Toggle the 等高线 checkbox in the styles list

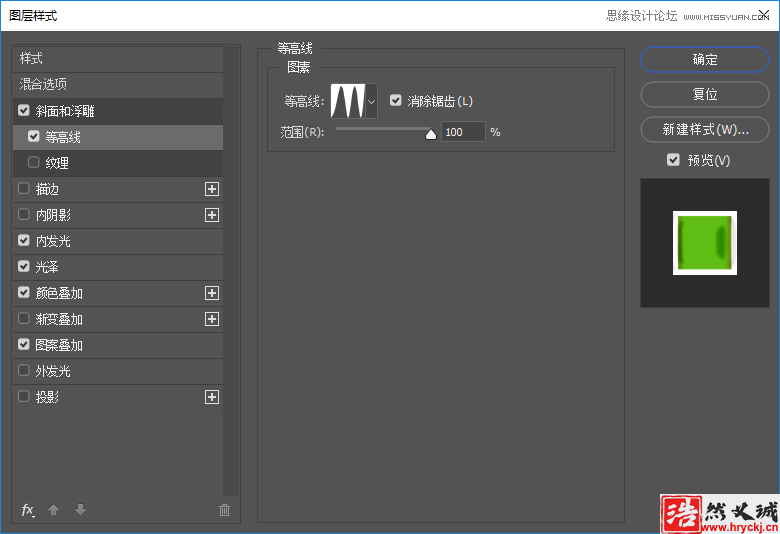pos(34,136)
